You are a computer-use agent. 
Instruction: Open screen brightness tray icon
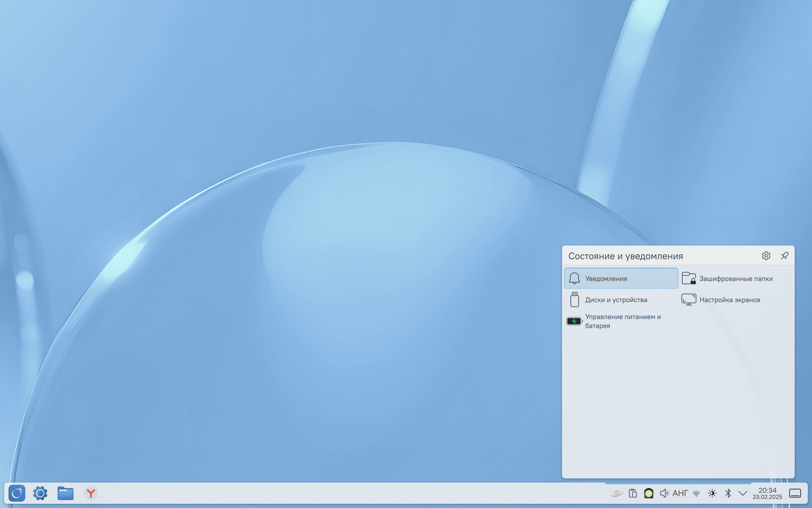coord(712,493)
